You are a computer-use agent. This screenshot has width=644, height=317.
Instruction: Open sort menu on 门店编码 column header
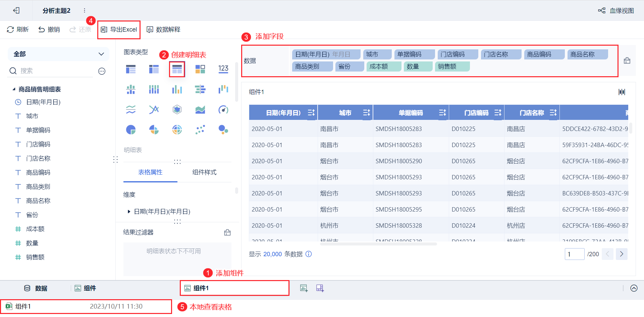(x=498, y=112)
